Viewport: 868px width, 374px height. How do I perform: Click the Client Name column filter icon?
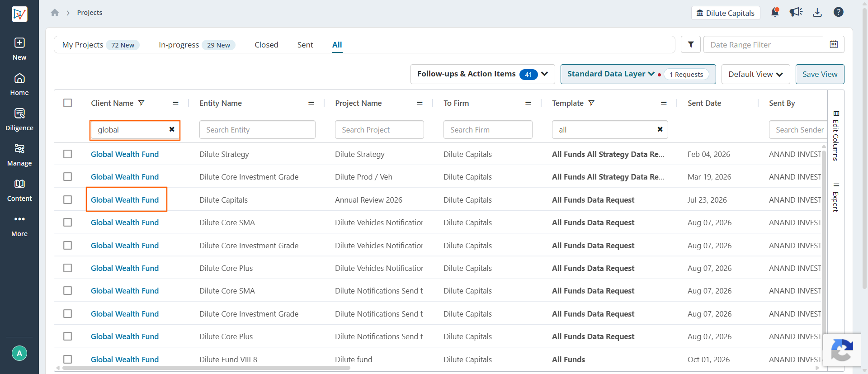[142, 103]
